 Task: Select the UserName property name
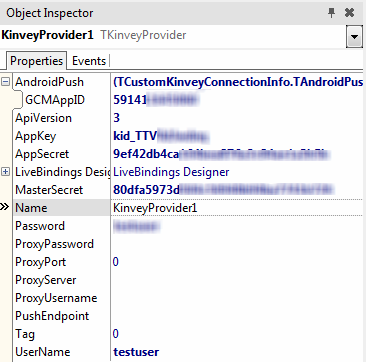click(43, 352)
